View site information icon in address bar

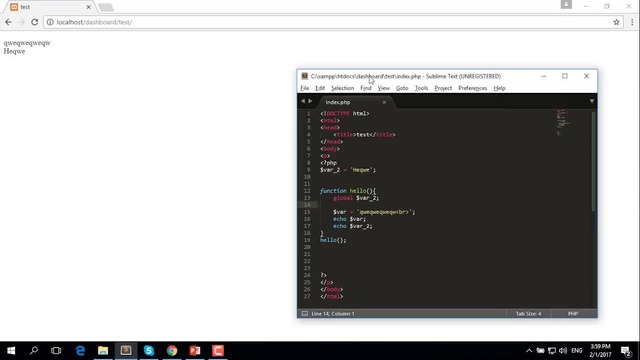50,22
